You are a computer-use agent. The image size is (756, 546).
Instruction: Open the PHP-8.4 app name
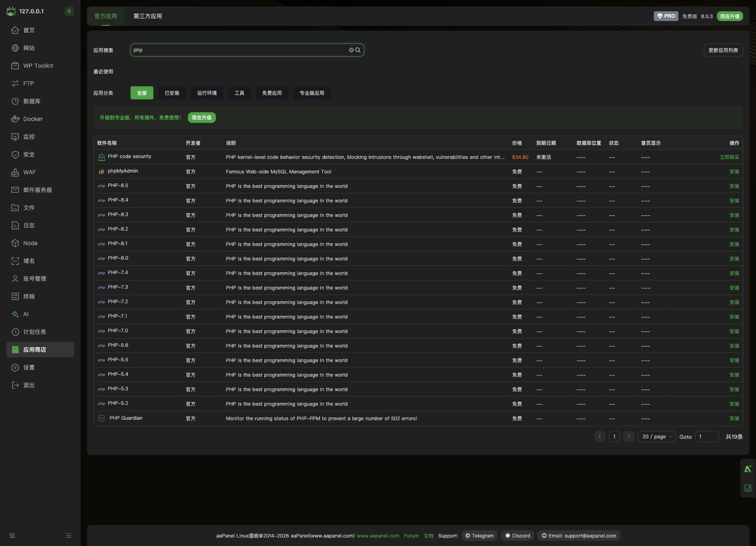(x=118, y=200)
